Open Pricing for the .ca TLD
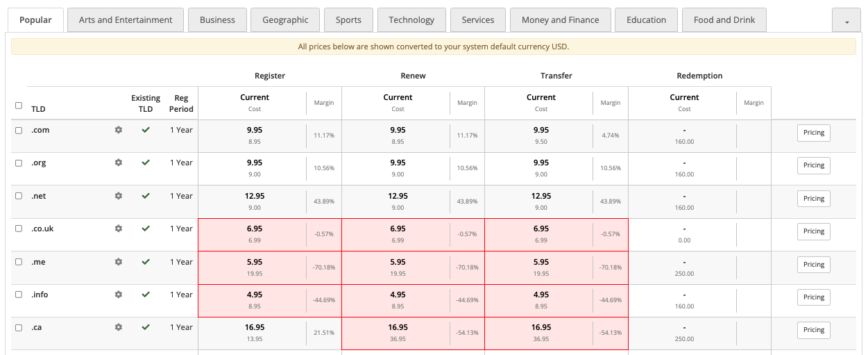Screen dimensions: 868x355 tap(814, 330)
